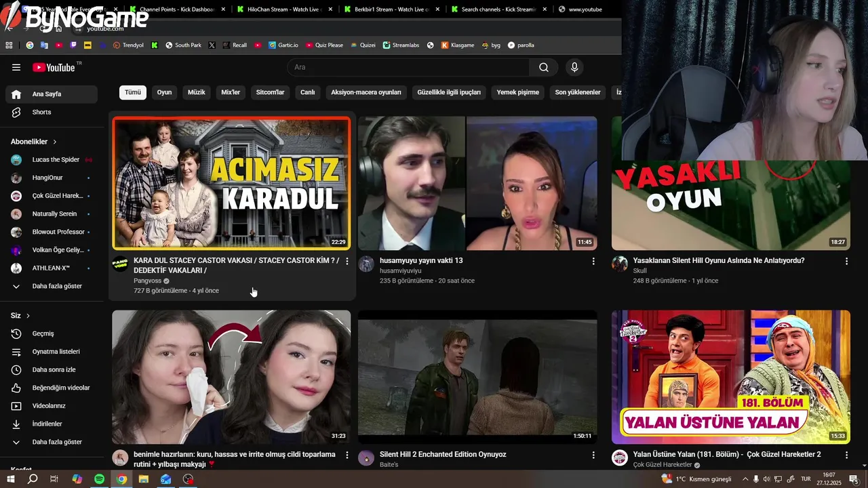868x488 pixels.
Task: Select the Canlı filter chip
Action: (308, 92)
